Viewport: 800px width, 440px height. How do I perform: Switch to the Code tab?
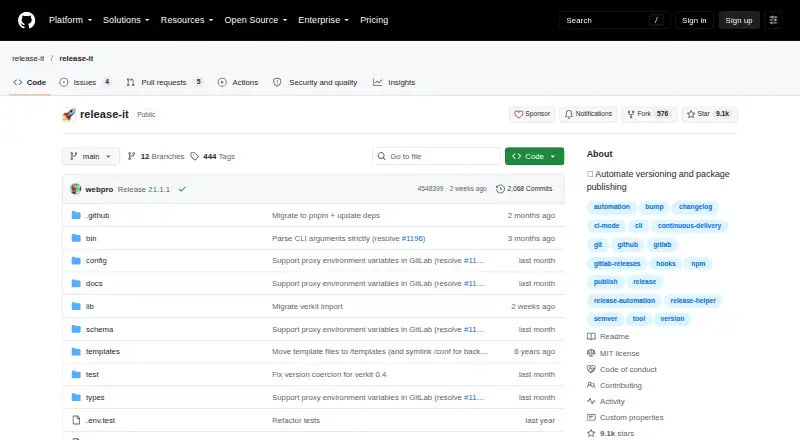pyautogui.click(x=30, y=82)
